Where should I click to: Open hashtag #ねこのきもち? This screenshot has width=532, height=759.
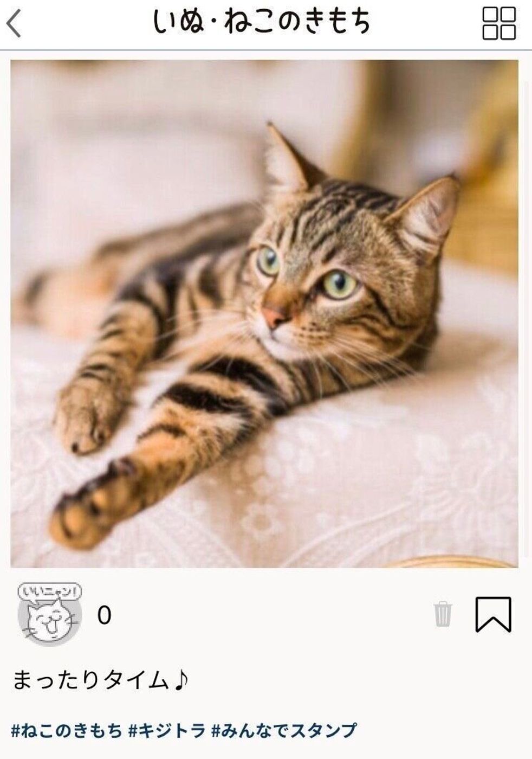(67, 730)
